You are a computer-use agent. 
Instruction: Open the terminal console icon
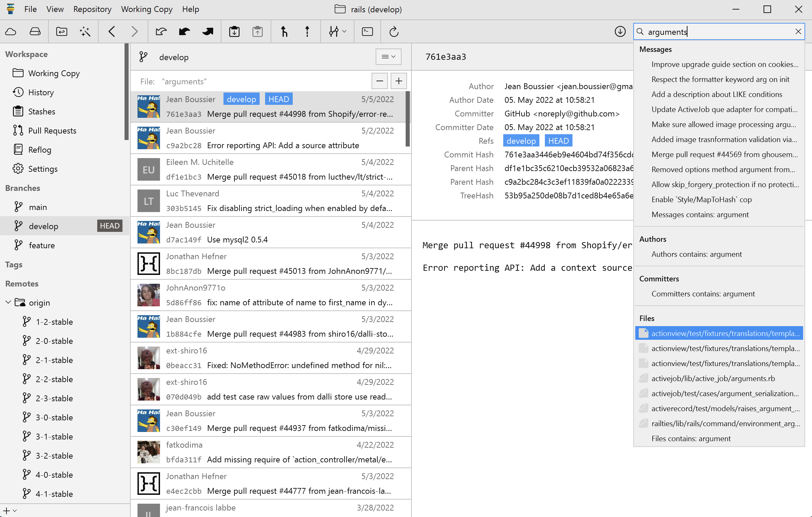367,32
